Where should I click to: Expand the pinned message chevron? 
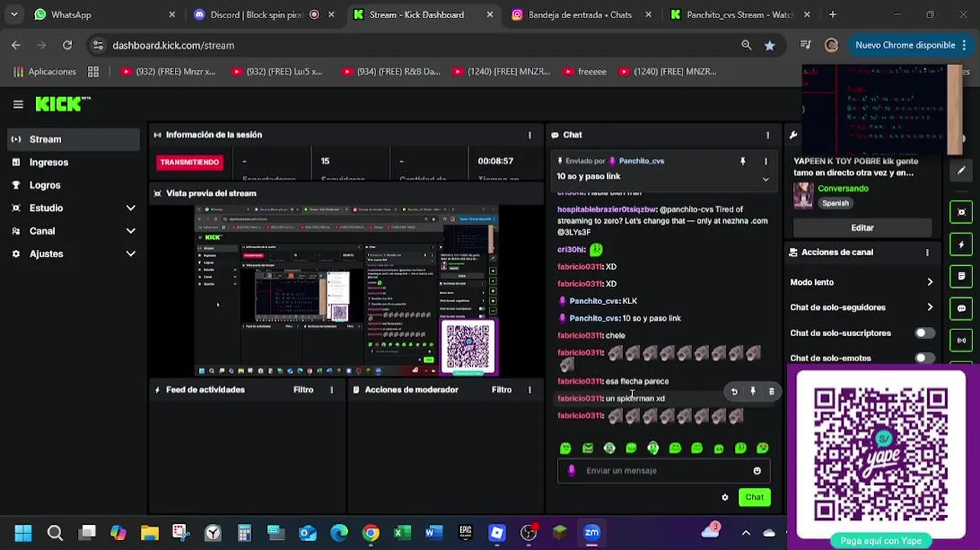coord(766,179)
